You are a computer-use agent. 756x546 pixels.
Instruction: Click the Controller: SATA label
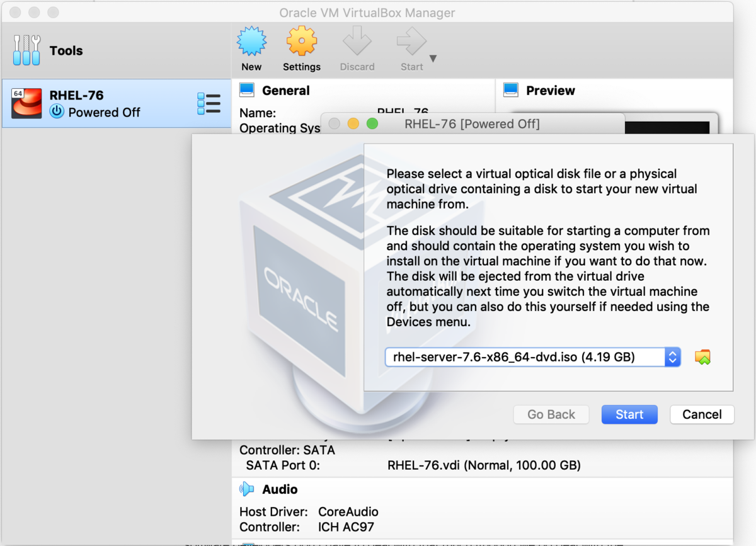coord(287,450)
